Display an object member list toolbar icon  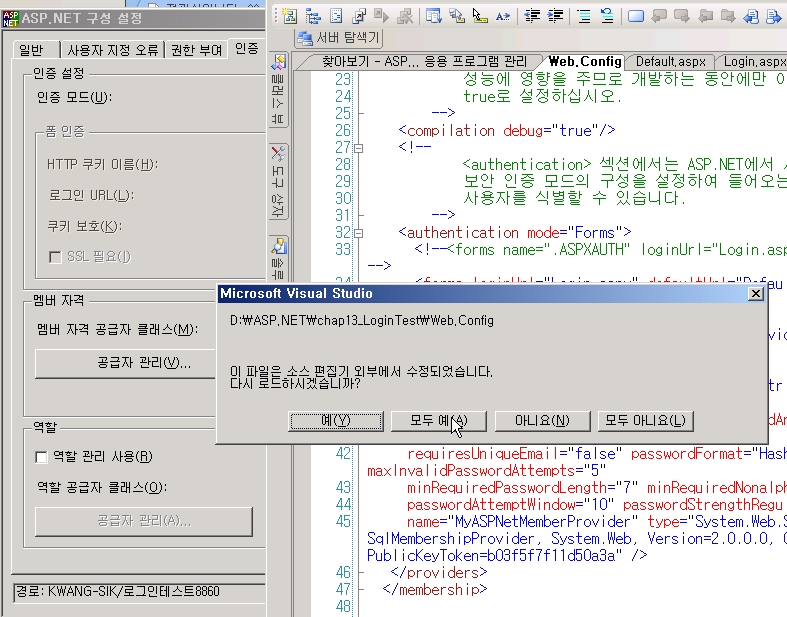click(433, 16)
